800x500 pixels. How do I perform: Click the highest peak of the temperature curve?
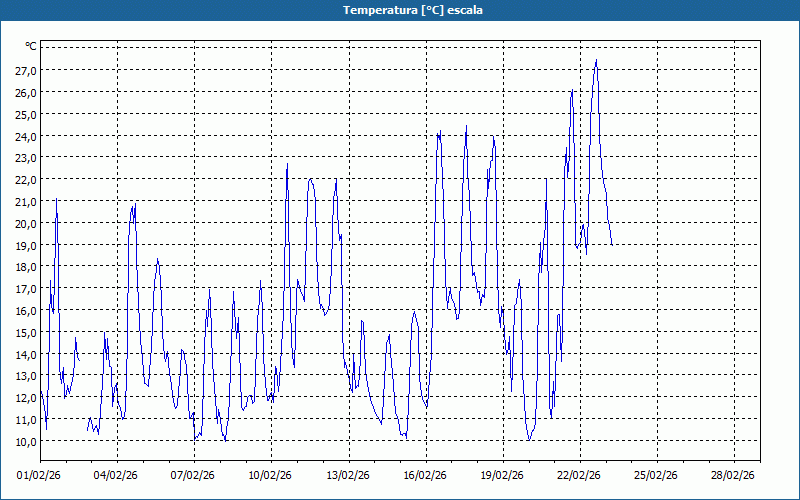[x=596, y=60]
